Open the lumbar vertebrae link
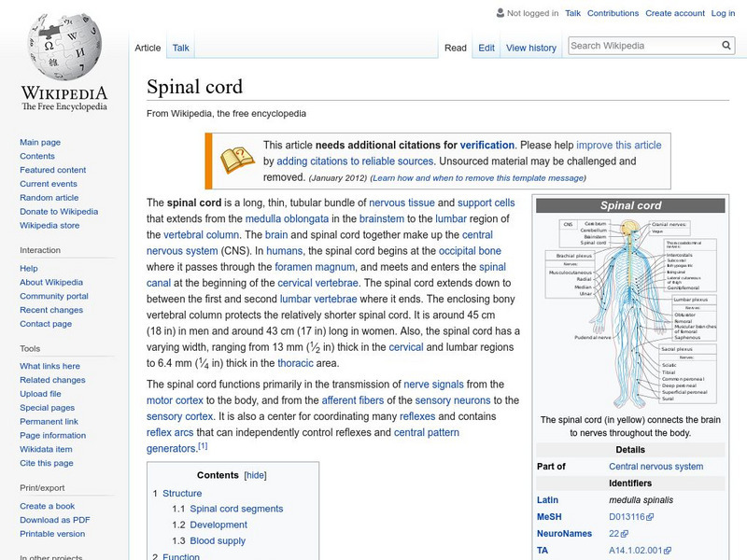747x560 pixels. point(318,299)
